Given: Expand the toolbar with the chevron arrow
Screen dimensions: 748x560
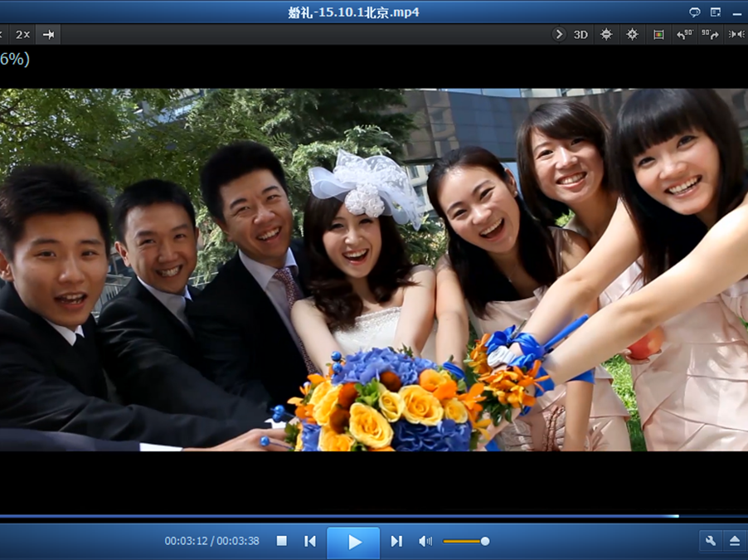Looking at the screenshot, I should tap(559, 34).
